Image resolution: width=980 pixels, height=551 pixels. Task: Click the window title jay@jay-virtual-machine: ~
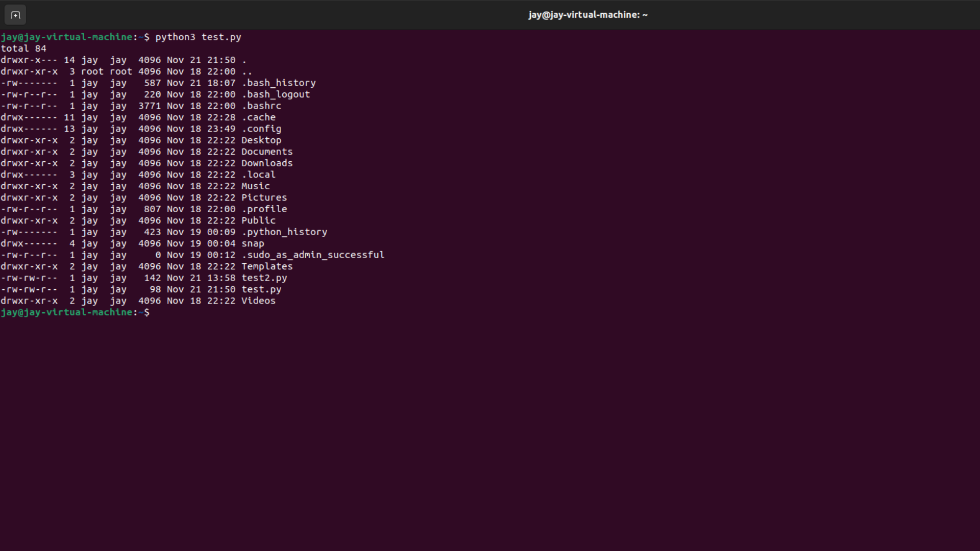tap(588, 15)
